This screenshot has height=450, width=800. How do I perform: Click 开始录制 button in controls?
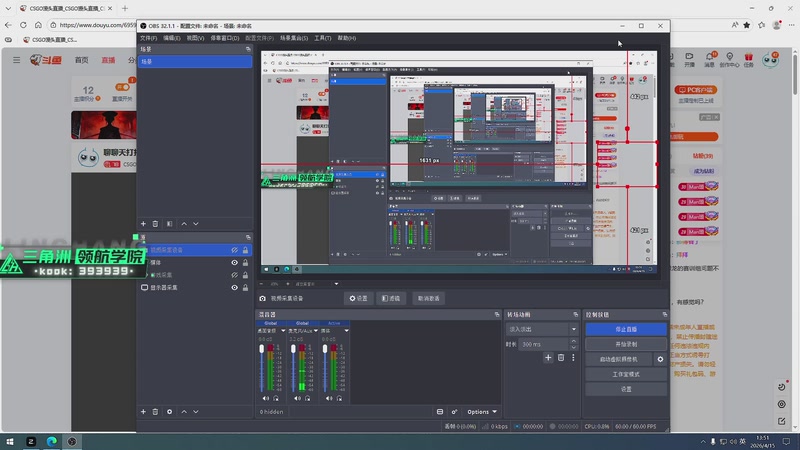point(626,344)
